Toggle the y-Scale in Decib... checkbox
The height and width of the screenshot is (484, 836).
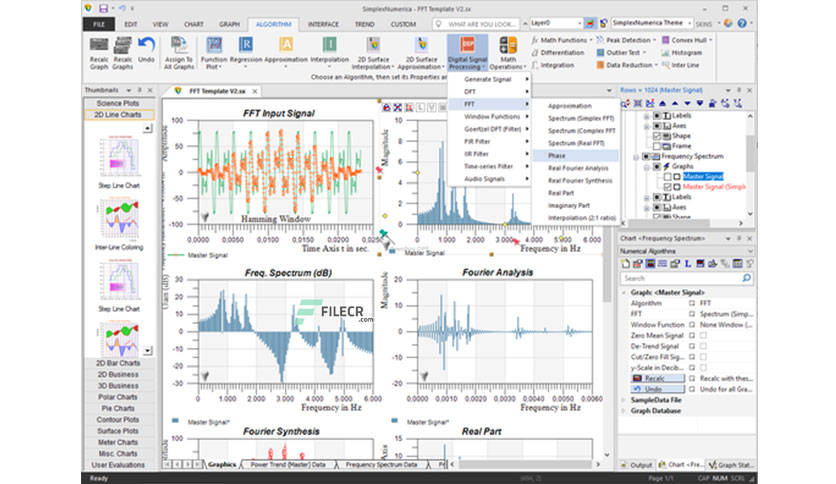[x=703, y=367]
